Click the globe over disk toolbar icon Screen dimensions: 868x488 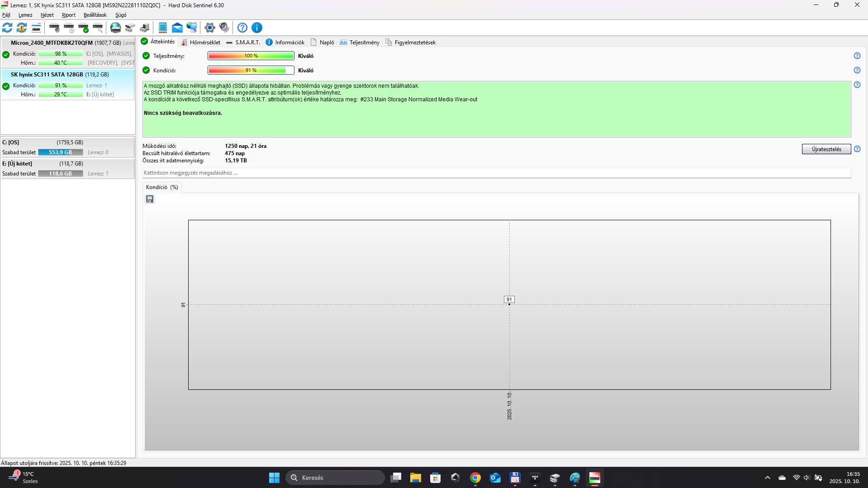116,28
